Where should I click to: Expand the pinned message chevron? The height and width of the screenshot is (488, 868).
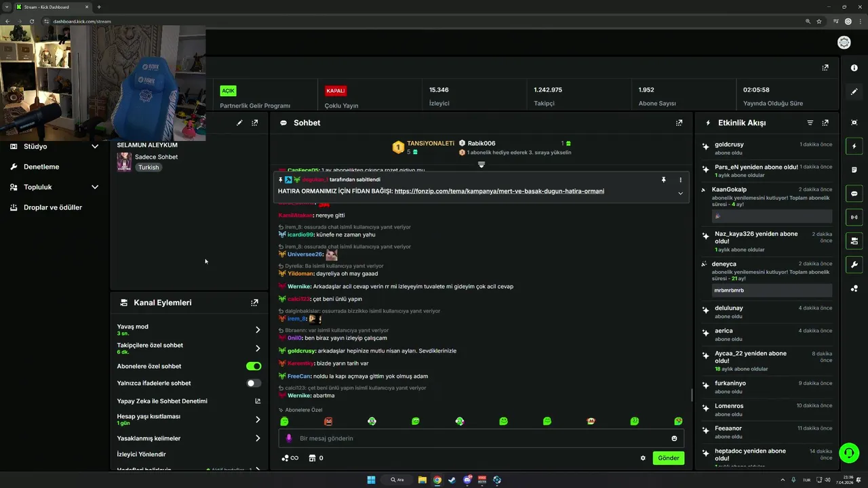(680, 193)
